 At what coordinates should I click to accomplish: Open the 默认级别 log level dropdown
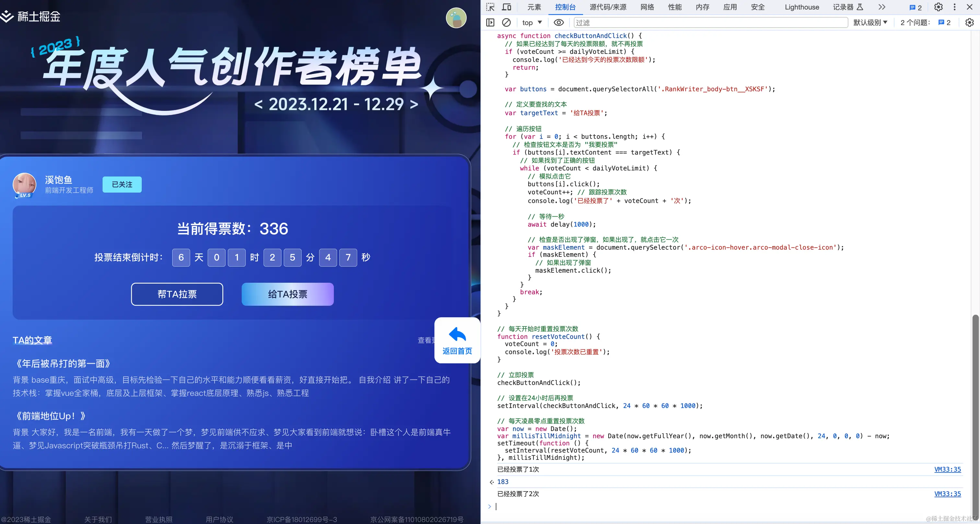coord(870,22)
